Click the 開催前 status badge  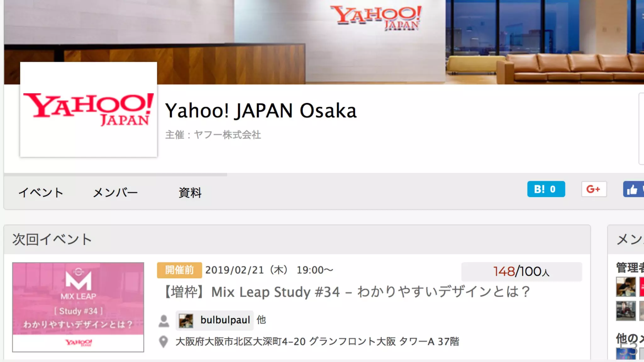(x=179, y=270)
